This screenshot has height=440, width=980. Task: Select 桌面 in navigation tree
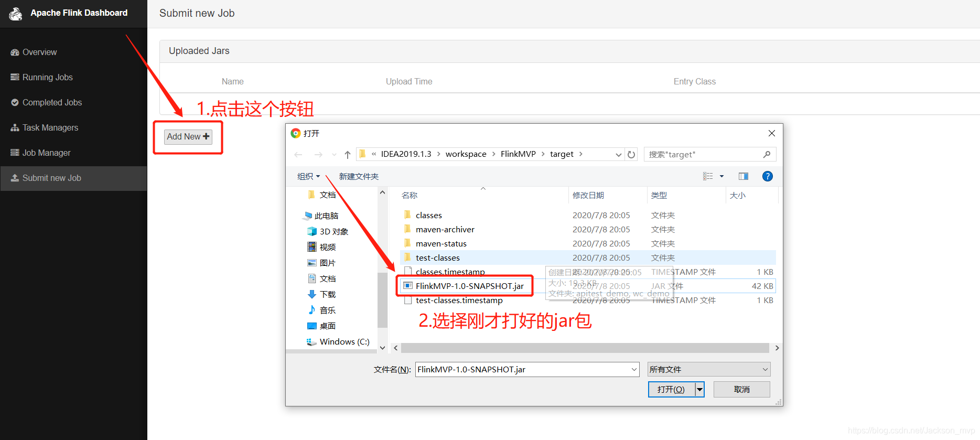[x=321, y=326]
